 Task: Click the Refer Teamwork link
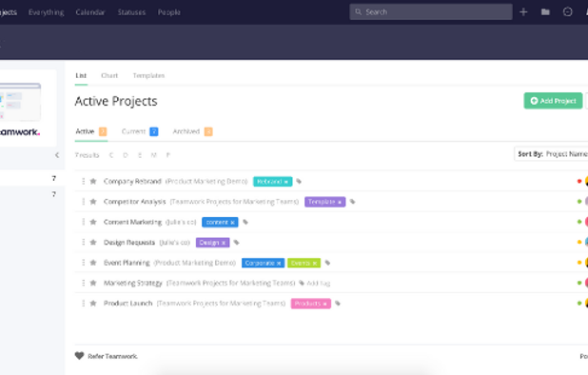tap(112, 356)
